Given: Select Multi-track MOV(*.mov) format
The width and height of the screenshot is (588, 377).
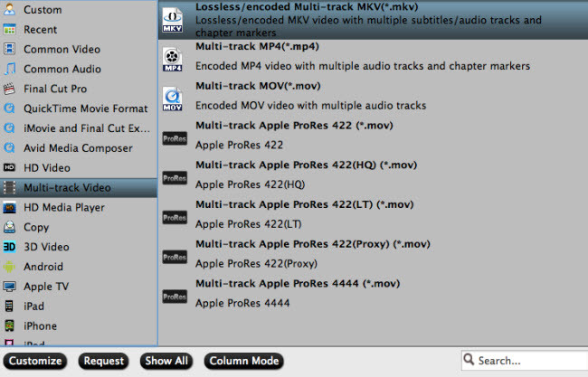Looking at the screenshot, I should tap(373, 99).
